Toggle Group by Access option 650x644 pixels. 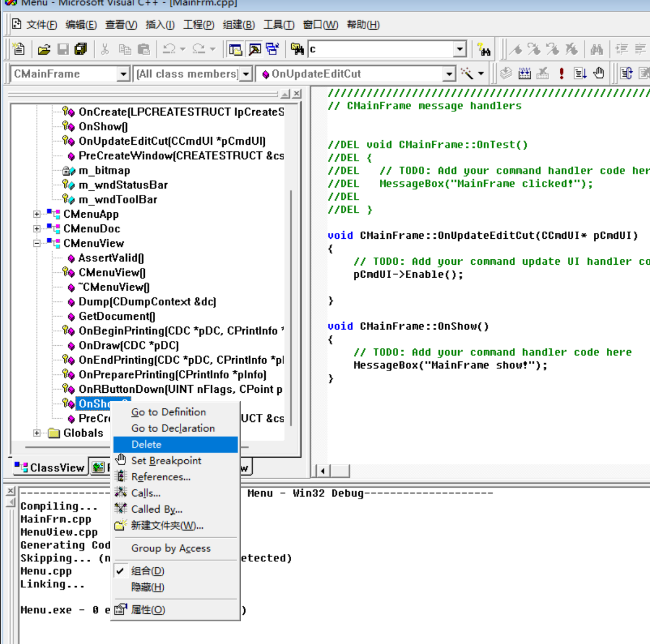[x=176, y=548]
